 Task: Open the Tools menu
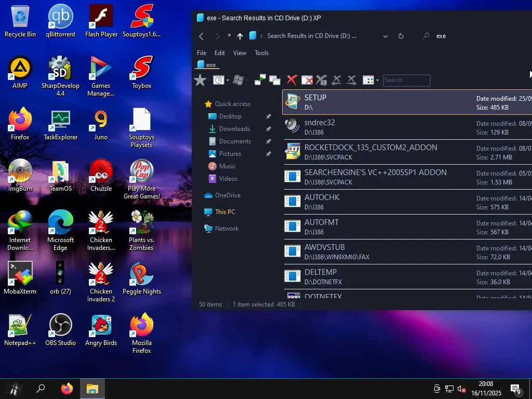point(261,53)
